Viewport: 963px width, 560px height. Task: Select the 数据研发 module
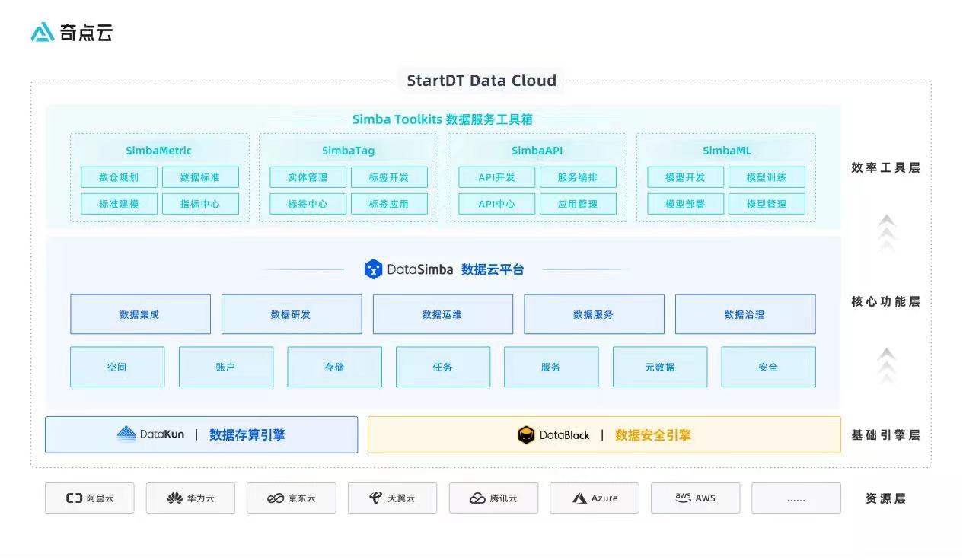(x=292, y=314)
